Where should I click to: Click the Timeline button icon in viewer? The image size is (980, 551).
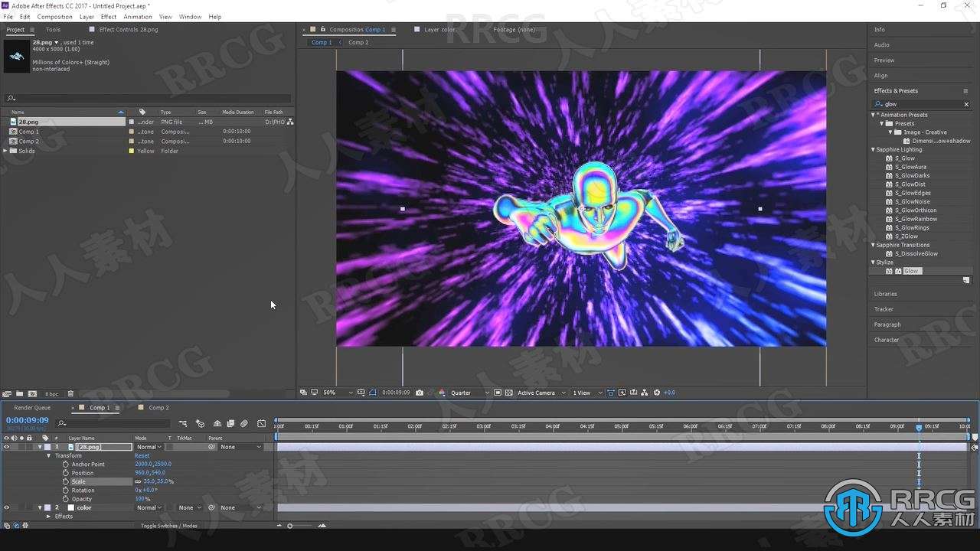(x=632, y=393)
